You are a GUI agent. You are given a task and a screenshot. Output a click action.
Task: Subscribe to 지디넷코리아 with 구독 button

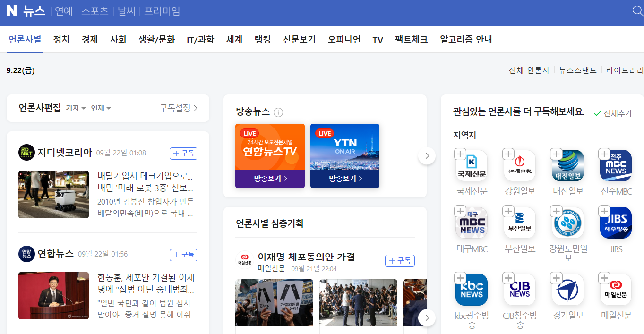[183, 154]
